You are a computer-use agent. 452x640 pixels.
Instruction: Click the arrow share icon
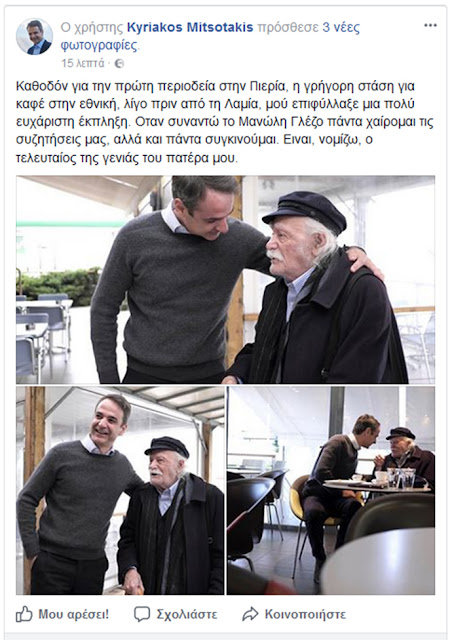tap(250, 614)
